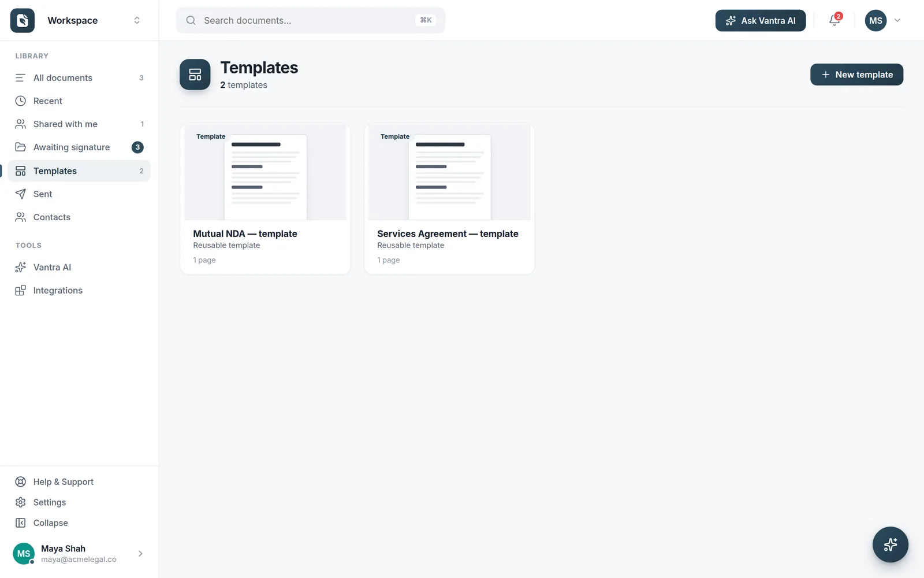This screenshot has height=578, width=924.
Task: Open Integrations page
Action: 79,291
